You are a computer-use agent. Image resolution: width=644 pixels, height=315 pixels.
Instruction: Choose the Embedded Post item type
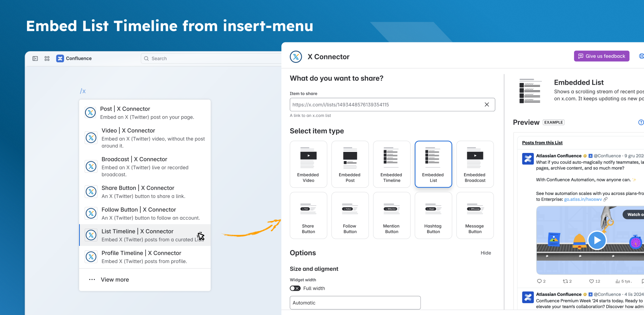[x=350, y=164]
